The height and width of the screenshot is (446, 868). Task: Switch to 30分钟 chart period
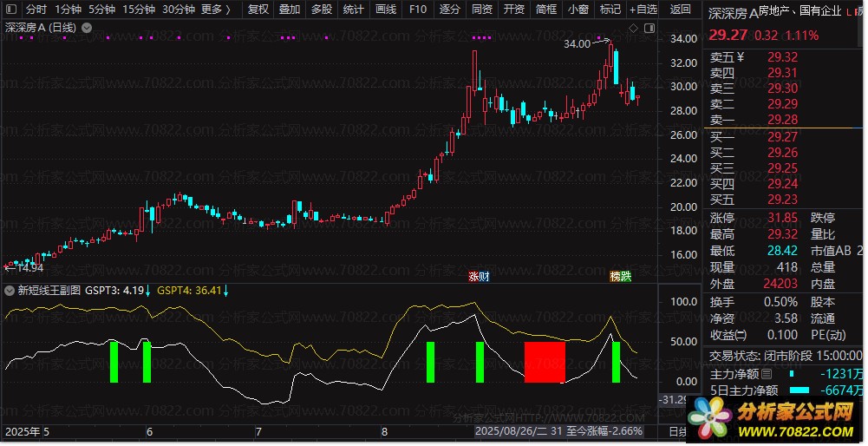(x=179, y=9)
